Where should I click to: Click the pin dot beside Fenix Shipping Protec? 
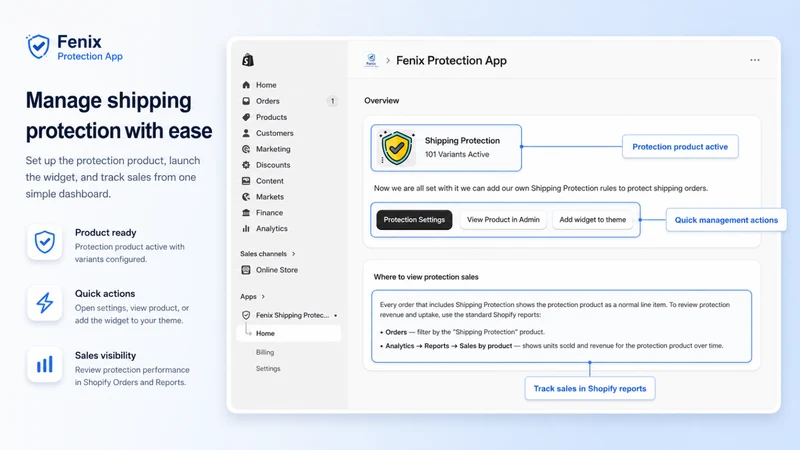click(335, 315)
